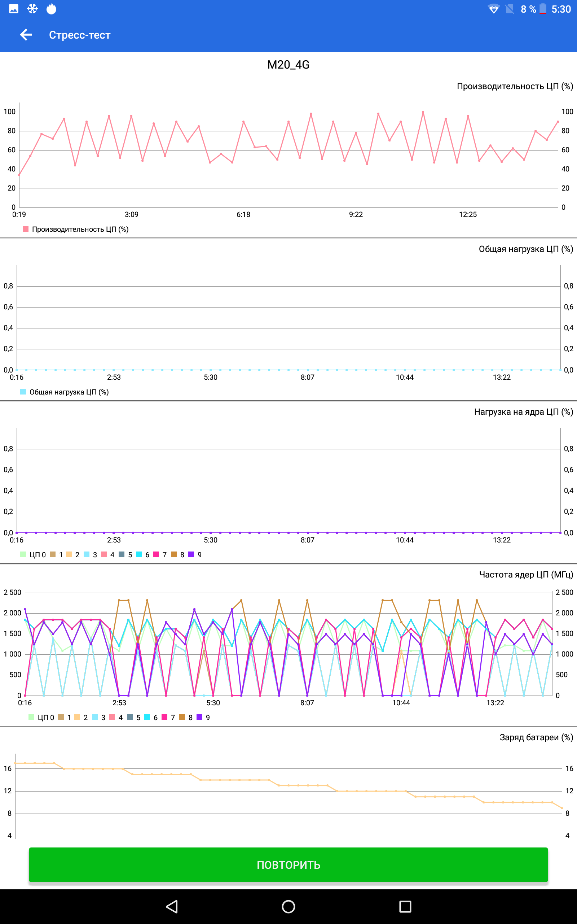Open recent apps square button
Screen dimensions: 577x924
pos(405,906)
